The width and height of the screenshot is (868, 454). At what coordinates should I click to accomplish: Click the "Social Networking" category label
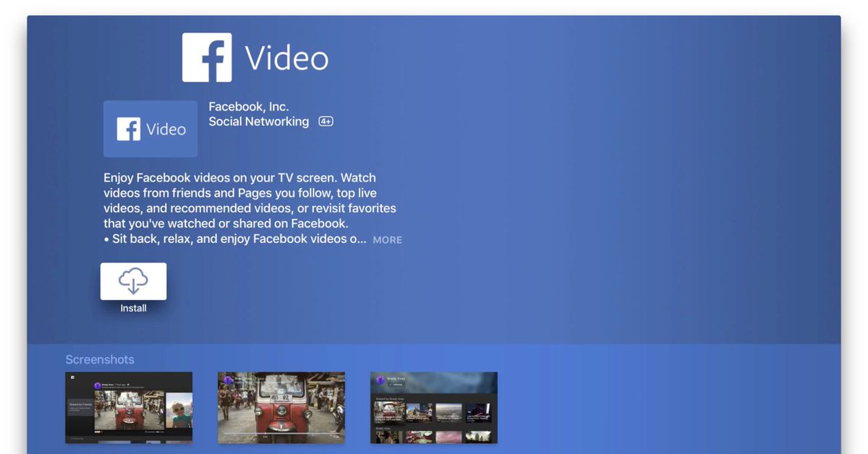coord(259,121)
